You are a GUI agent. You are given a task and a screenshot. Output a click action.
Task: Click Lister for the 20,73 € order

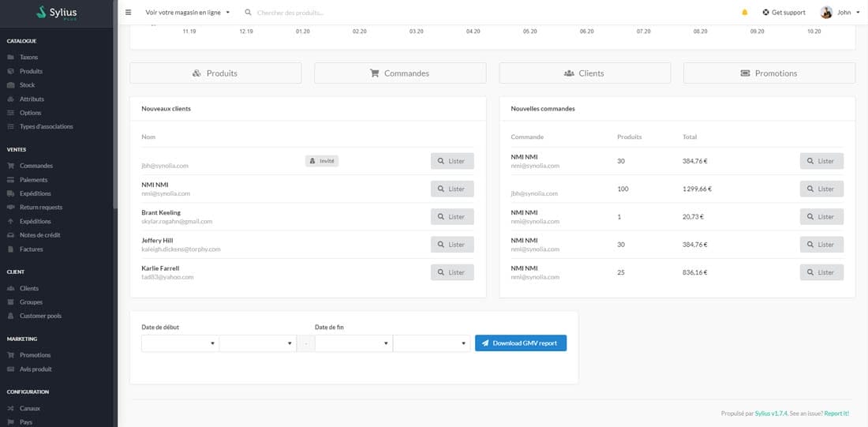[821, 216]
